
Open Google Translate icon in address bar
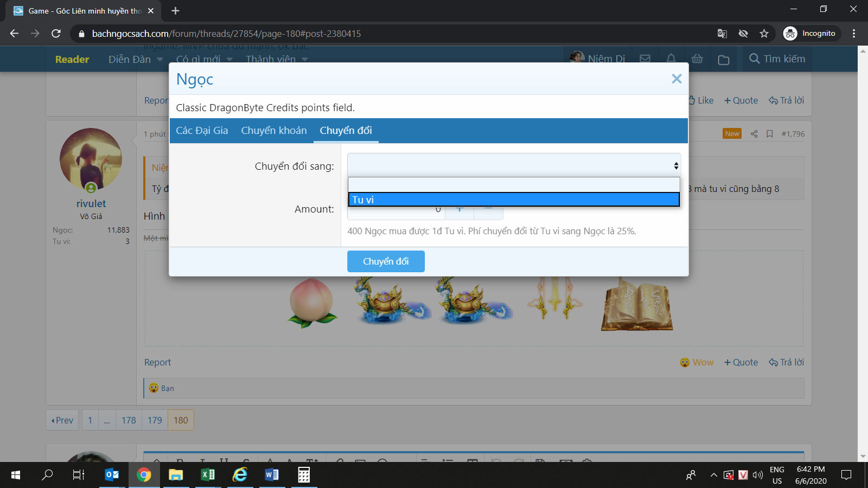click(722, 34)
